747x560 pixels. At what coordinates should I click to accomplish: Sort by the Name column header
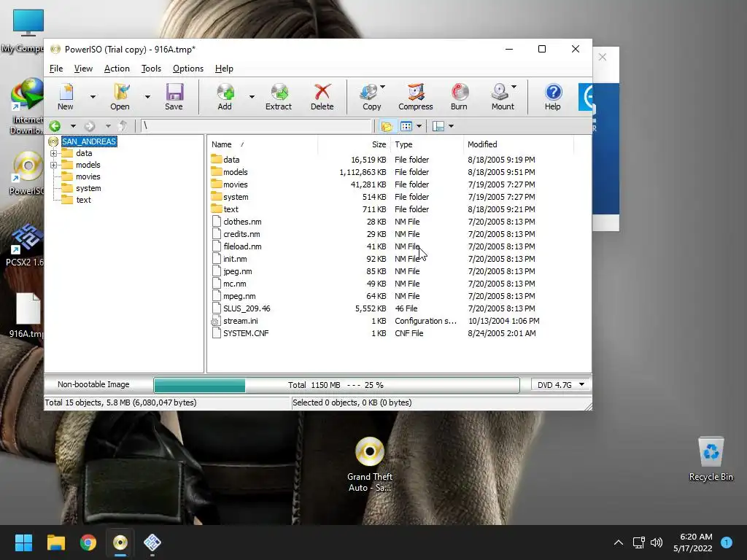click(x=263, y=144)
